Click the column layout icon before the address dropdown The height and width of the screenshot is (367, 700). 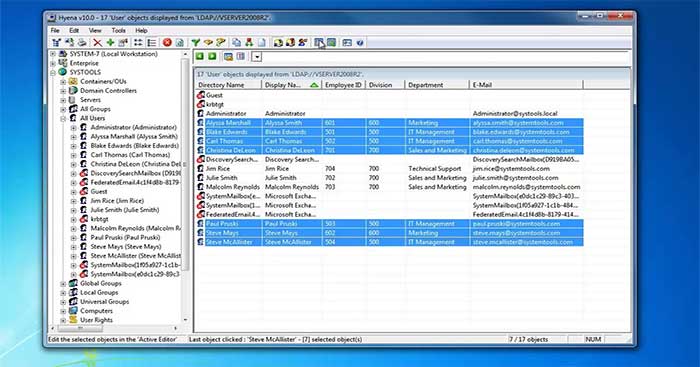tap(241, 56)
